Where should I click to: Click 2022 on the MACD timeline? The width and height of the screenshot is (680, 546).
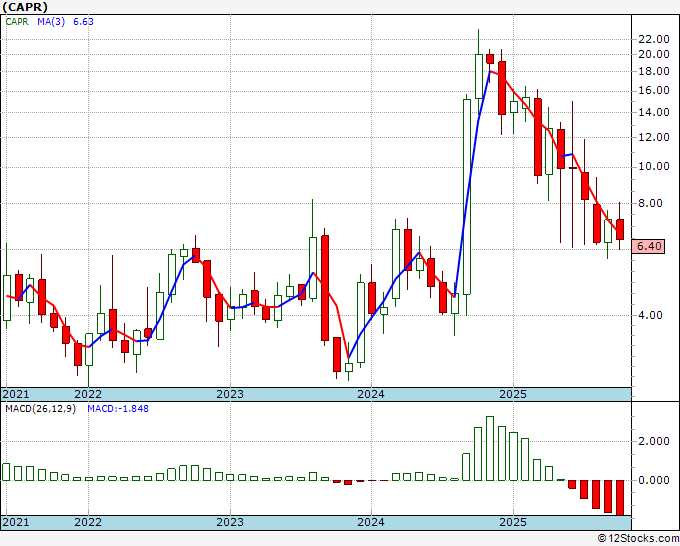coord(88,522)
